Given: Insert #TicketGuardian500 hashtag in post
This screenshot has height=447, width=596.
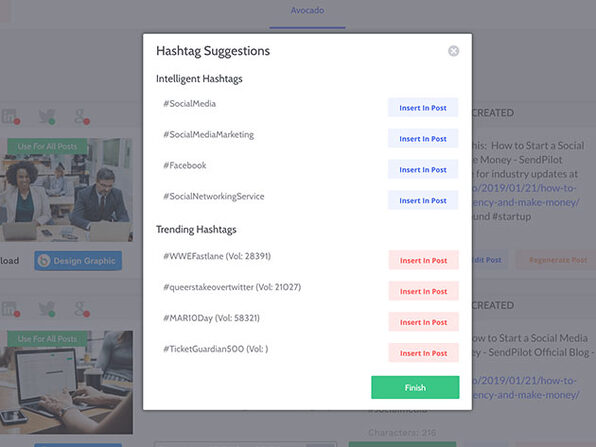Looking at the screenshot, I should click(x=423, y=353).
